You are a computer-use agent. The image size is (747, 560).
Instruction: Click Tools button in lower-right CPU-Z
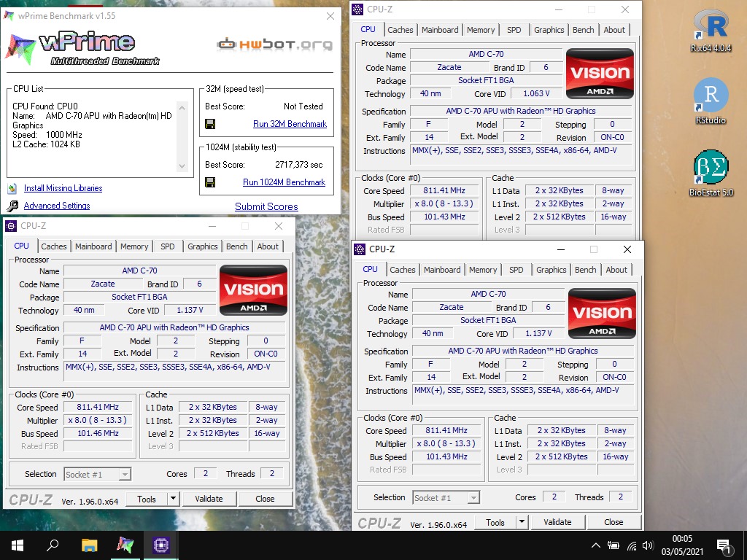[x=495, y=522]
